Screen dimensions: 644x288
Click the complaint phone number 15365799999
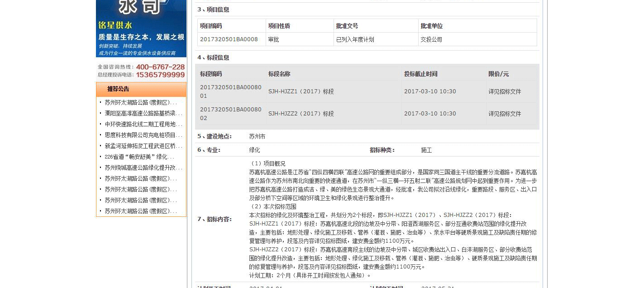[x=160, y=75]
